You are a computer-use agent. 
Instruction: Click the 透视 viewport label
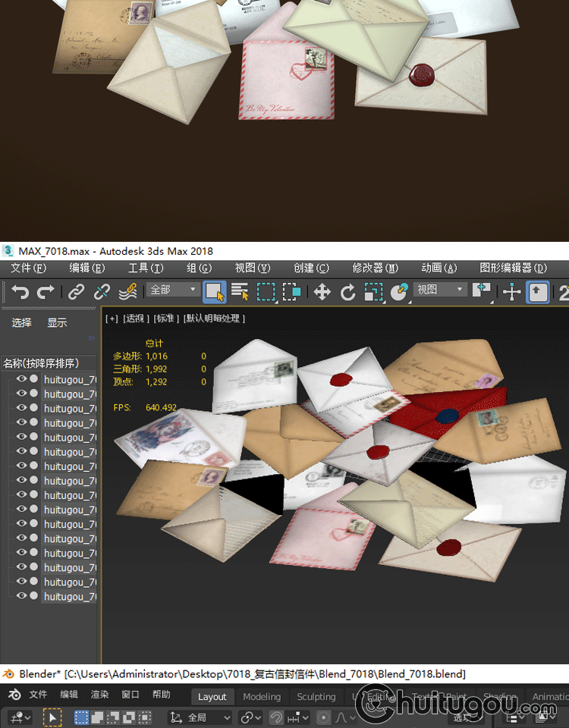(x=137, y=318)
